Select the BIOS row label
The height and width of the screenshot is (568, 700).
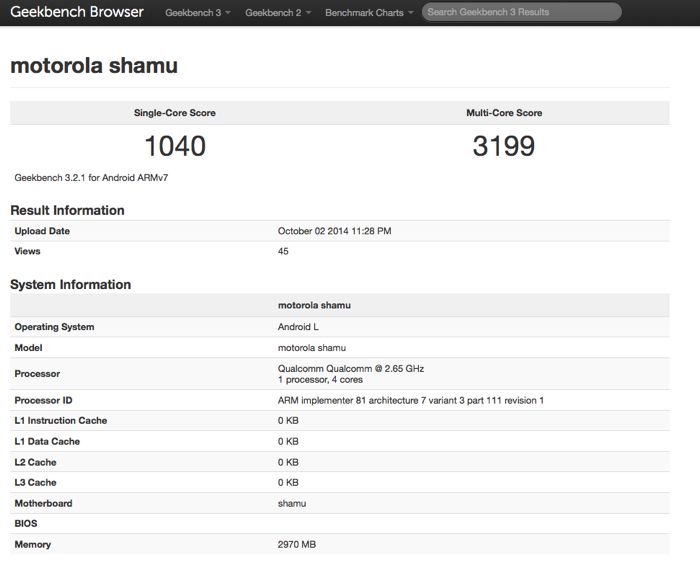25,523
